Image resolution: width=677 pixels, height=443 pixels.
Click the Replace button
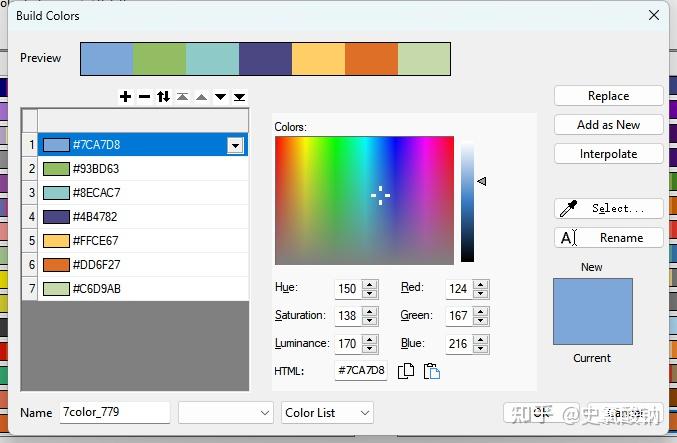608,96
